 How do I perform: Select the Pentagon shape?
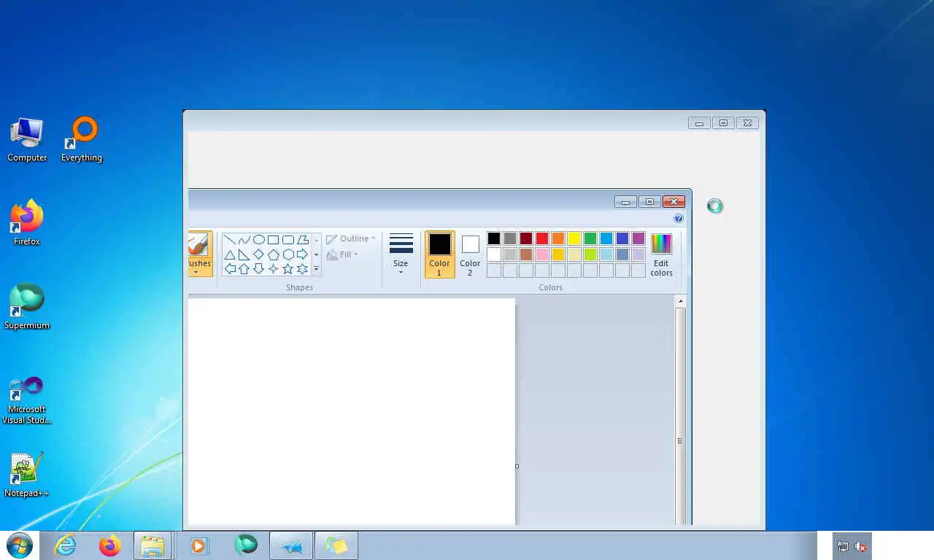tap(273, 254)
